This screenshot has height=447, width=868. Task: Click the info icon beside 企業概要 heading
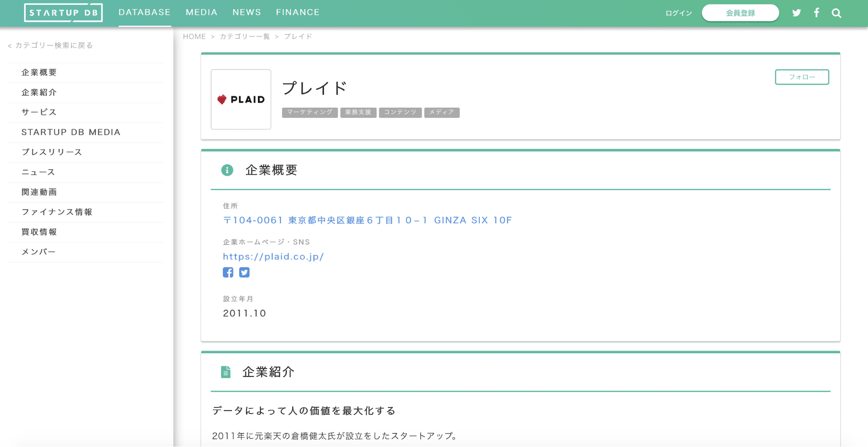[x=227, y=170]
